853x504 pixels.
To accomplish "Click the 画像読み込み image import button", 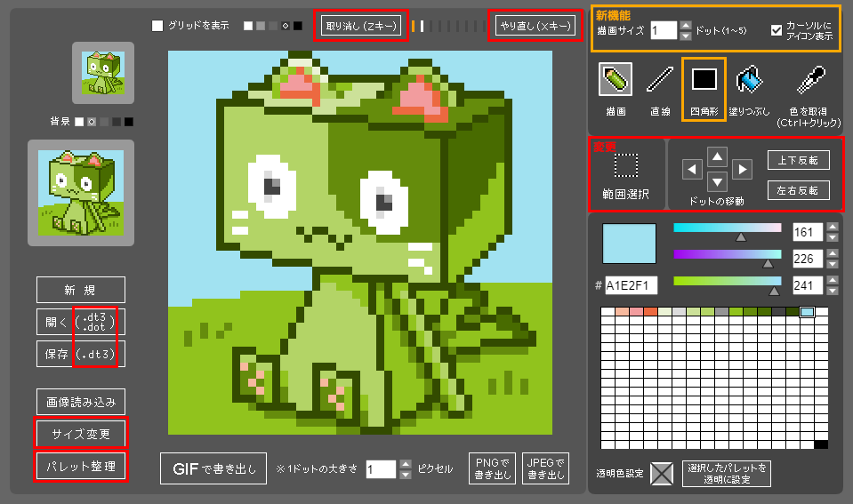I will click(x=81, y=402).
